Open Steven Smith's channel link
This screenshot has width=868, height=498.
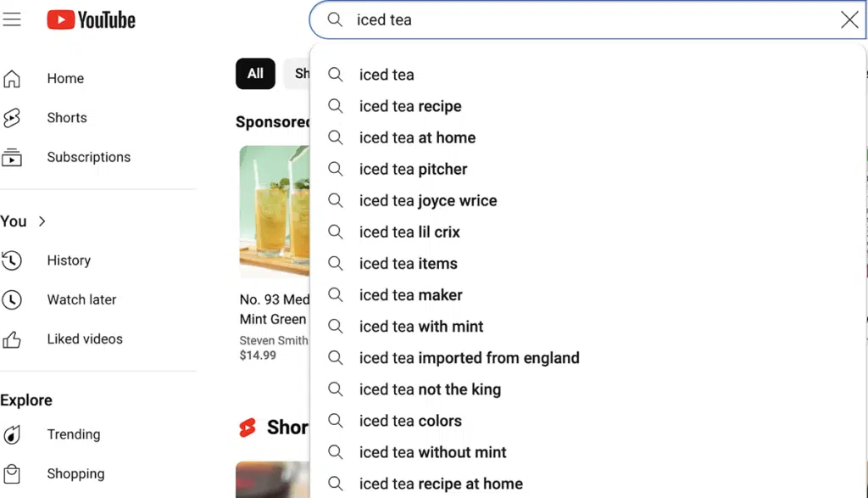click(273, 340)
